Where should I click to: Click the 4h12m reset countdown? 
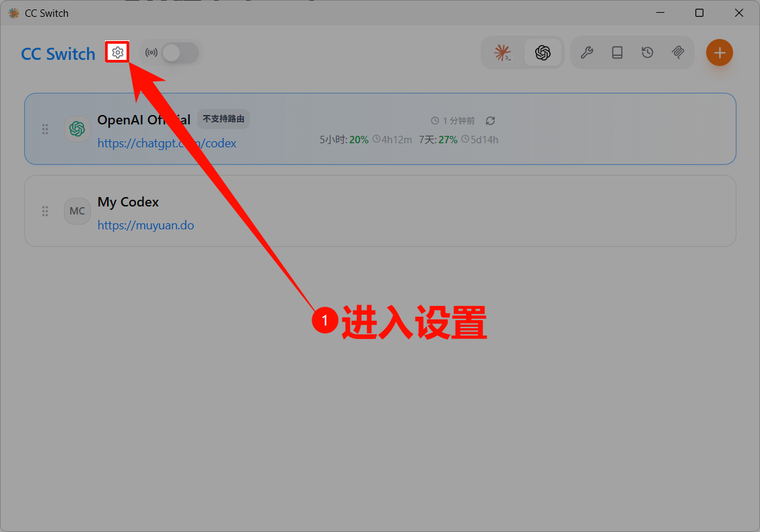click(x=392, y=140)
